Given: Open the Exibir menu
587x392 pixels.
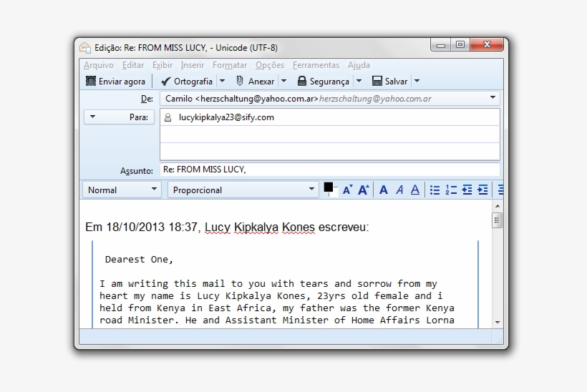Looking at the screenshot, I should pyautogui.click(x=162, y=65).
